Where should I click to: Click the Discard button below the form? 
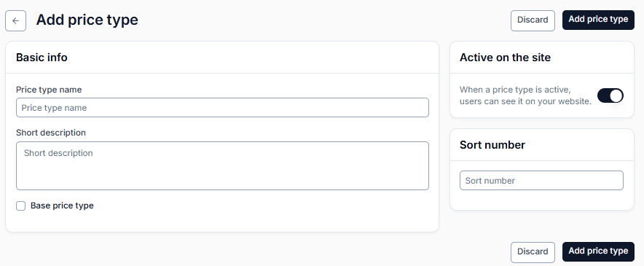[533, 252]
